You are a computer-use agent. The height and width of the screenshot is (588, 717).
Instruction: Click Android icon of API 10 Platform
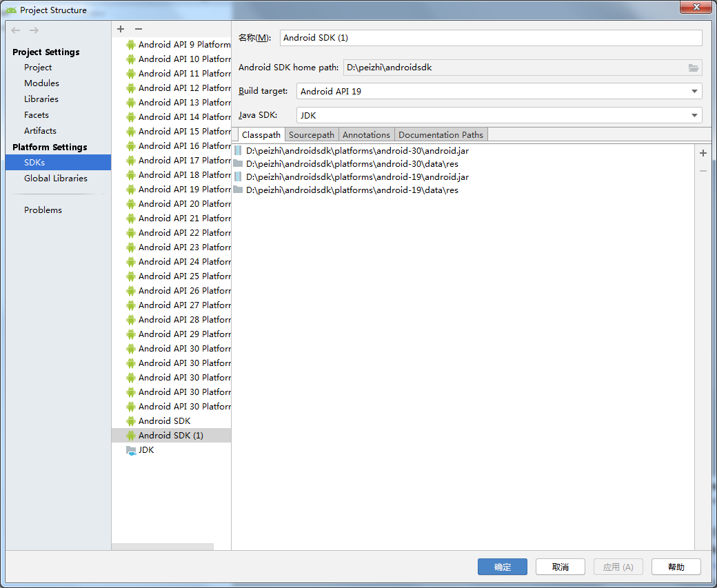(x=131, y=59)
